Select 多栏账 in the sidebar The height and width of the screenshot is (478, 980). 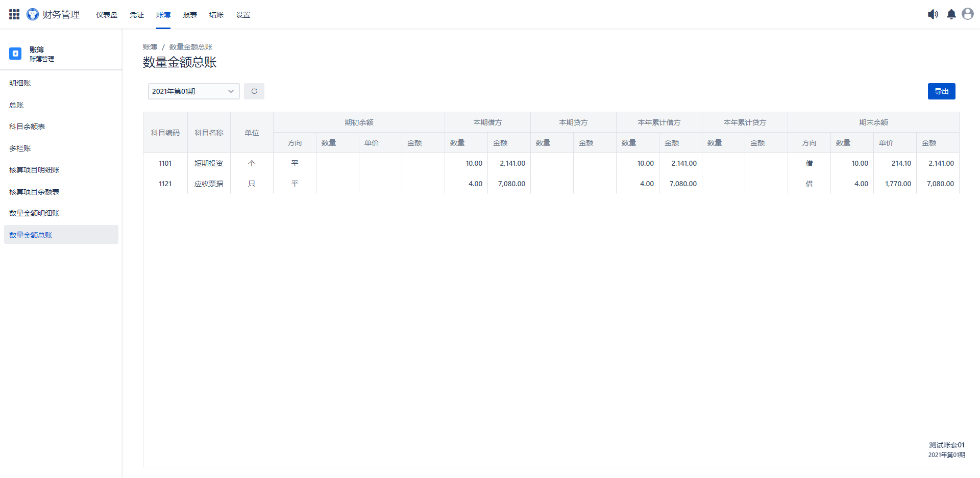click(20, 148)
